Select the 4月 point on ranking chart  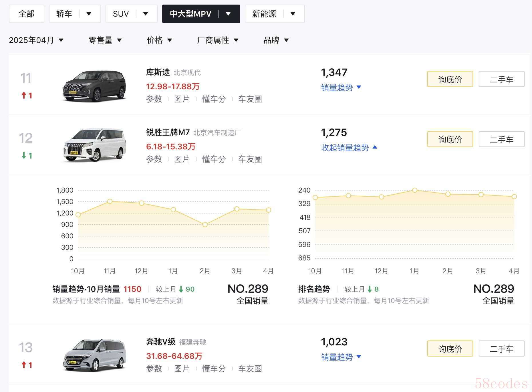point(514,197)
